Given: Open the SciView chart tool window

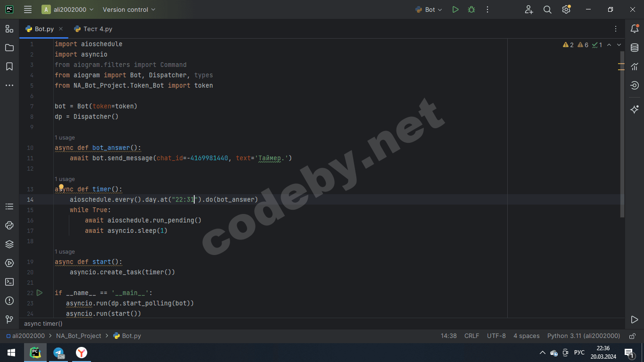Looking at the screenshot, I should pos(635,66).
